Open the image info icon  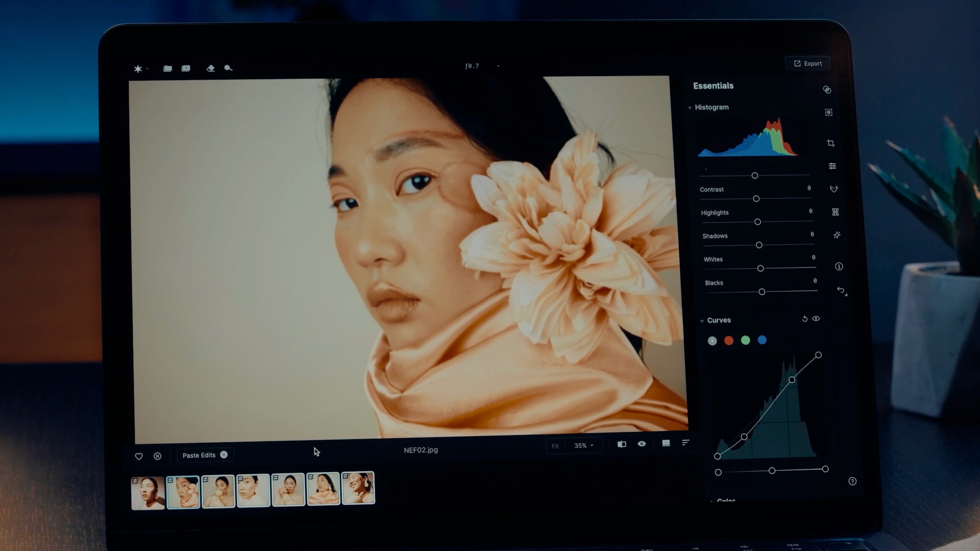point(839,267)
